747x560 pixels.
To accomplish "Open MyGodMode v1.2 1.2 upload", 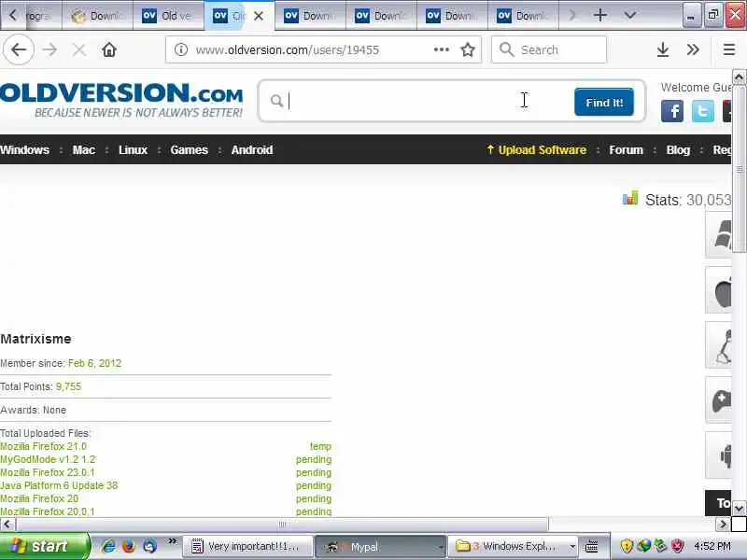I will click(48, 459).
